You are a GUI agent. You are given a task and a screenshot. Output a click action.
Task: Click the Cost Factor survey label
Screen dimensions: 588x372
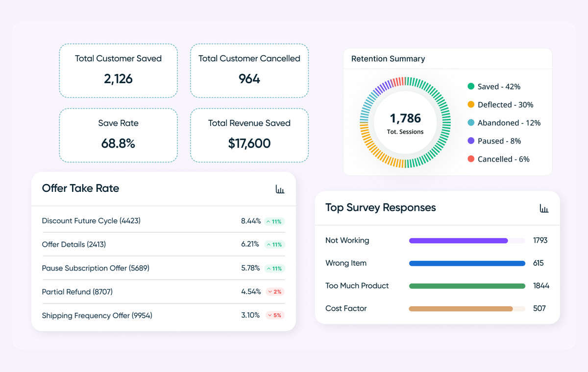pos(346,308)
